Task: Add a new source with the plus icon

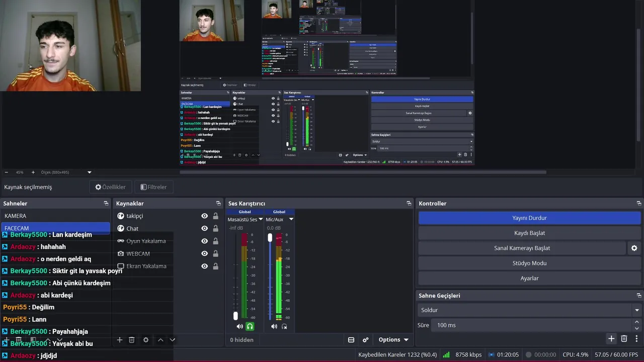Action: click(x=120, y=340)
